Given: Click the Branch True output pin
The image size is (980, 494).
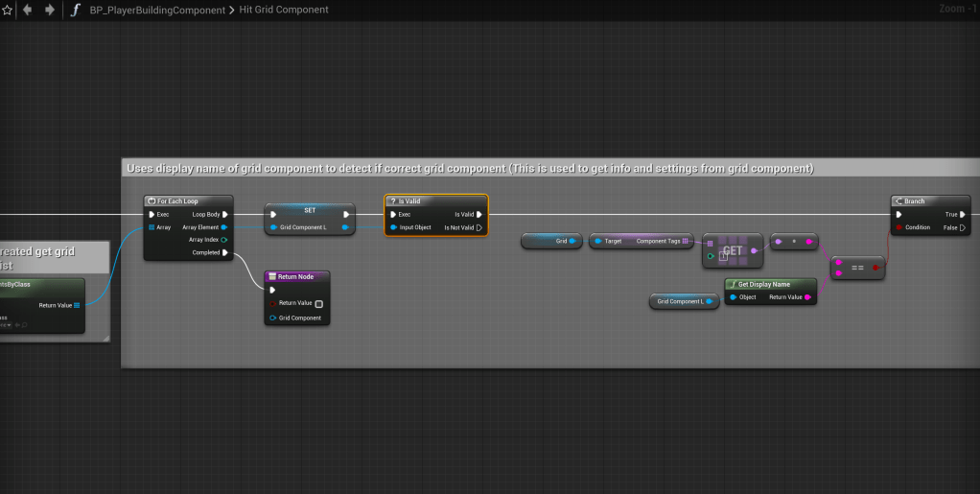Looking at the screenshot, I should [x=963, y=215].
